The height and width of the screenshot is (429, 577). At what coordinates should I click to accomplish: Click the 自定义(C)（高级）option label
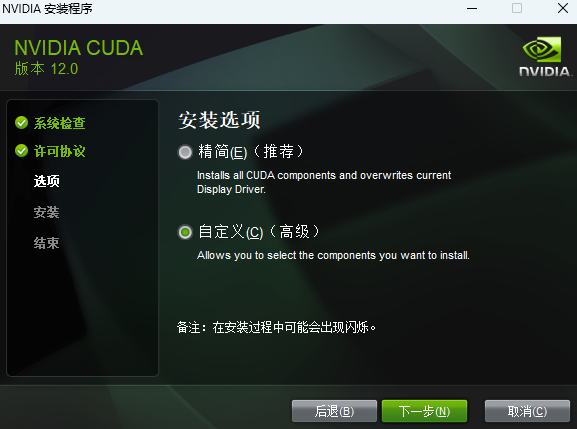pos(259,232)
